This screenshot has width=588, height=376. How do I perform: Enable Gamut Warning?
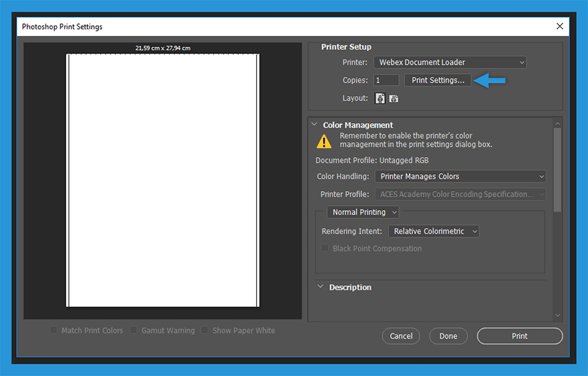click(134, 330)
